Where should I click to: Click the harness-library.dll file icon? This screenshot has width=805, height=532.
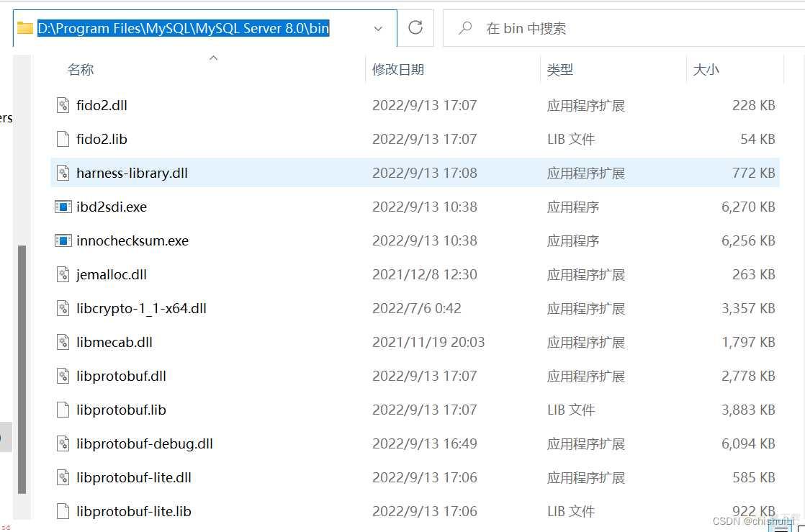pyautogui.click(x=63, y=173)
